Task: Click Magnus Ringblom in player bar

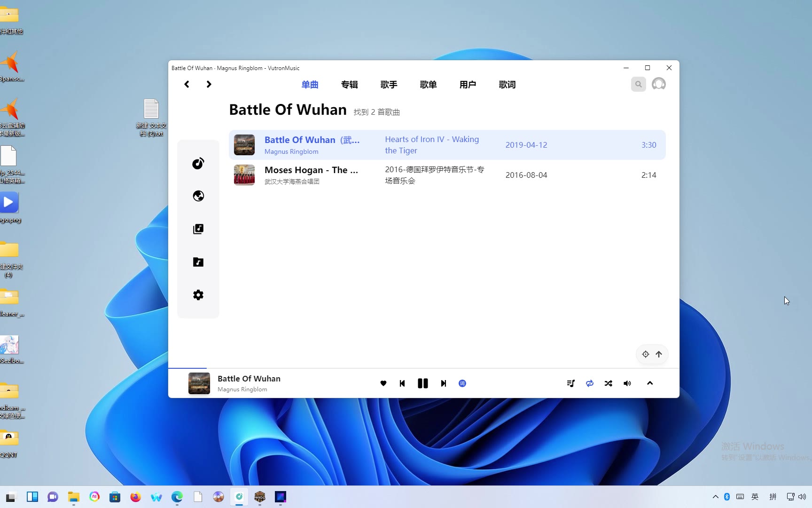Action: click(x=242, y=389)
